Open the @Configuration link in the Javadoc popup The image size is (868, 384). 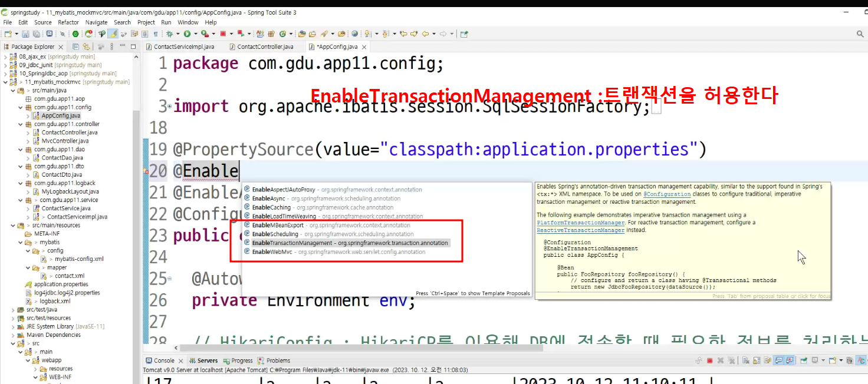point(666,194)
